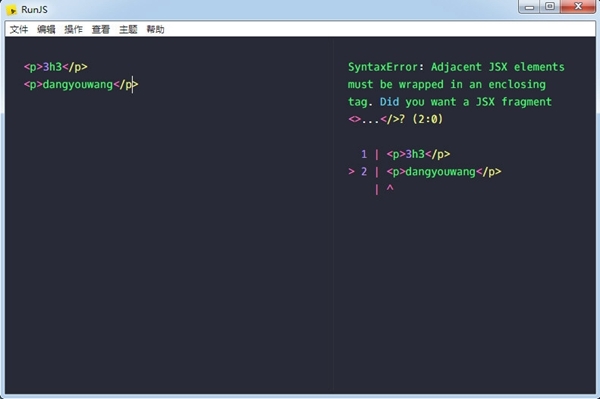Maximize the RunJS window
Image resolution: width=600 pixels, height=399 pixels.
(550, 7)
